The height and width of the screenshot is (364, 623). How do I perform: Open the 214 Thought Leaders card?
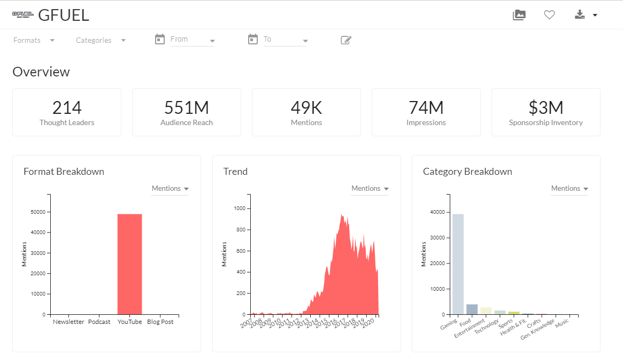(x=67, y=112)
